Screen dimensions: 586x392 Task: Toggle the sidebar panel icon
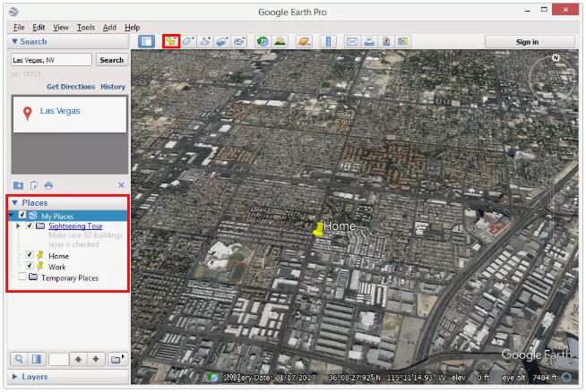click(147, 41)
